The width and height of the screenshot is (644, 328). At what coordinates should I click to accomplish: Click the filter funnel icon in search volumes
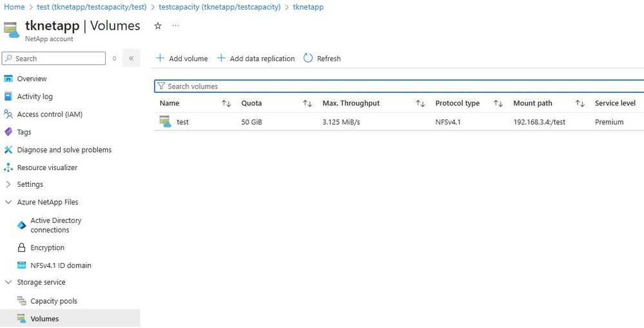pos(161,86)
